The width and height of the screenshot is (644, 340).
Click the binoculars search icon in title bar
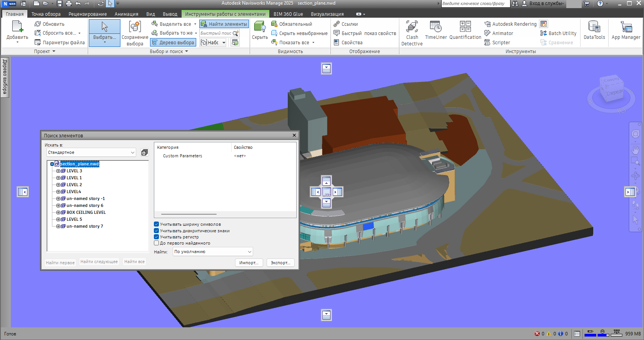coord(515,3)
